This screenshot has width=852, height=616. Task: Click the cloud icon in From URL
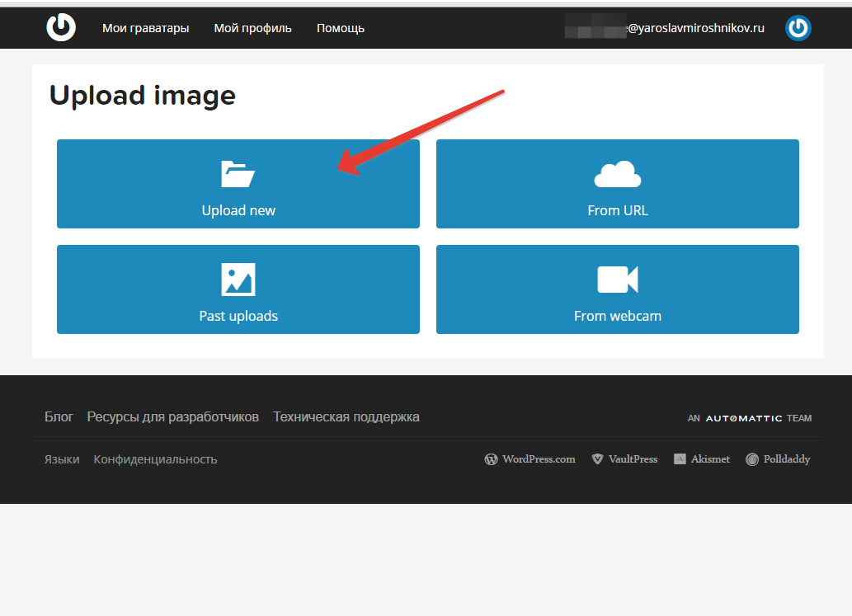[x=617, y=174]
